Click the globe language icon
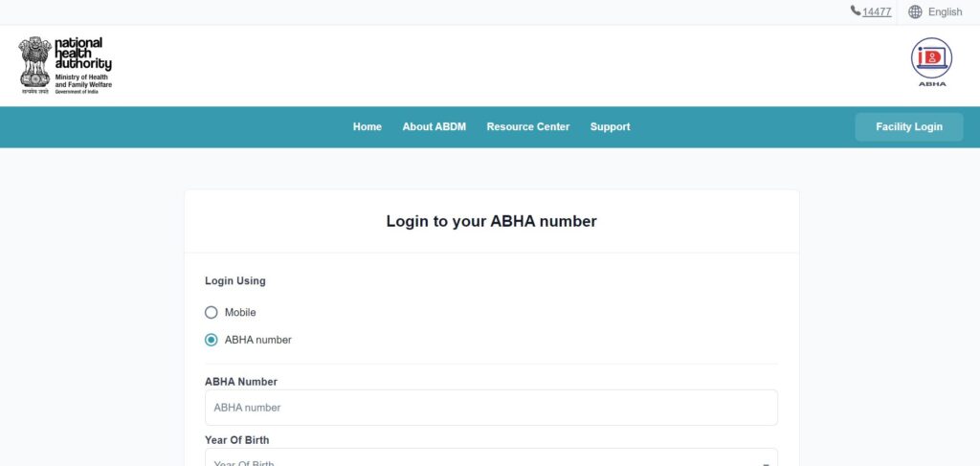Image resolution: width=980 pixels, height=466 pixels. pos(915,11)
